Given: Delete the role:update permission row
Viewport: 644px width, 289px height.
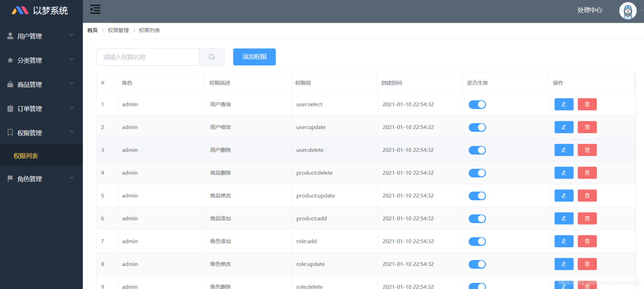Looking at the screenshot, I should point(587,264).
